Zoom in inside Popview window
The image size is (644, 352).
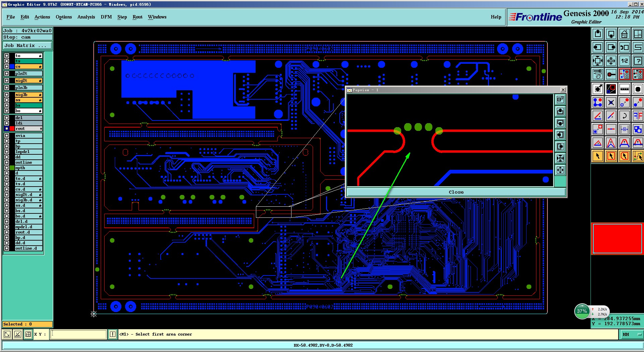click(x=560, y=158)
